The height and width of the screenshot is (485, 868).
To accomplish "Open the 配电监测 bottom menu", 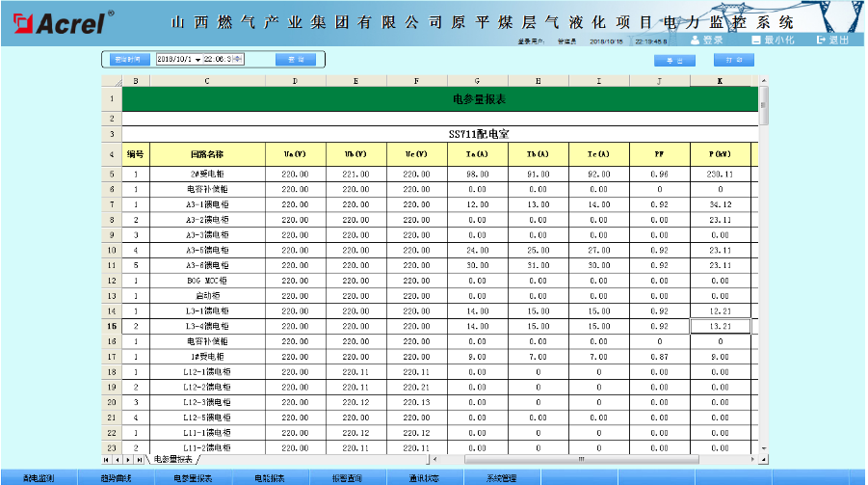I will tap(39, 478).
